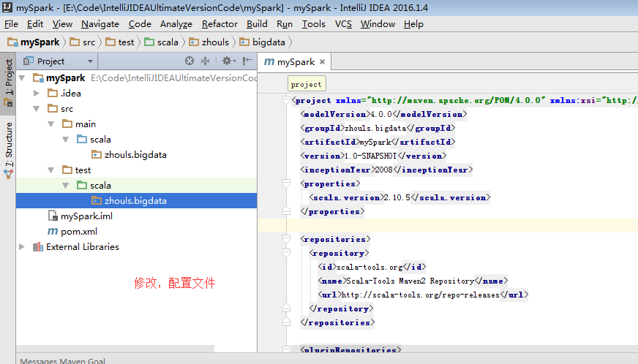The image size is (638, 364).
Task: Collapse the main folder arrow
Action: coord(51,124)
